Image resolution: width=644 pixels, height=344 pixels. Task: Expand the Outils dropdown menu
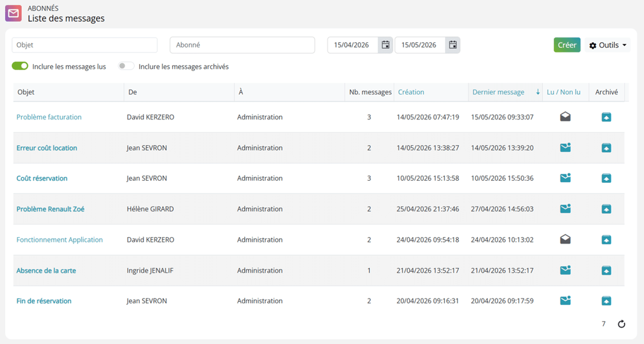point(608,45)
